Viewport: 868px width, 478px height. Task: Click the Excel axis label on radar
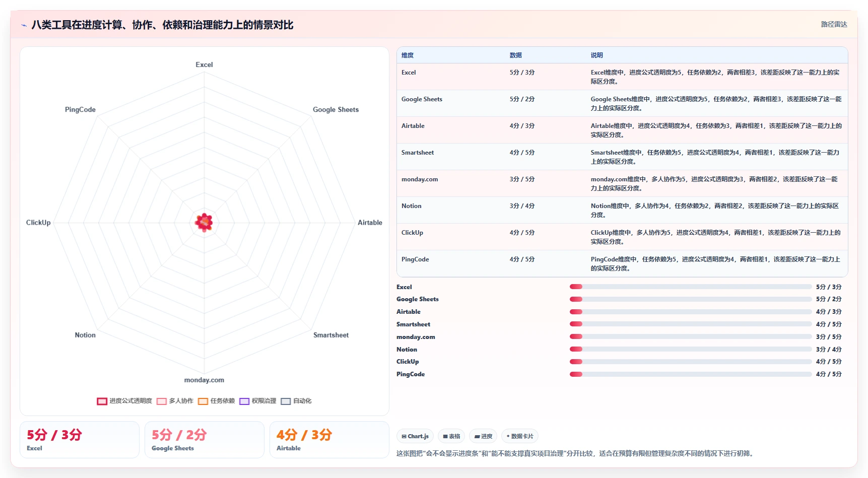click(204, 64)
